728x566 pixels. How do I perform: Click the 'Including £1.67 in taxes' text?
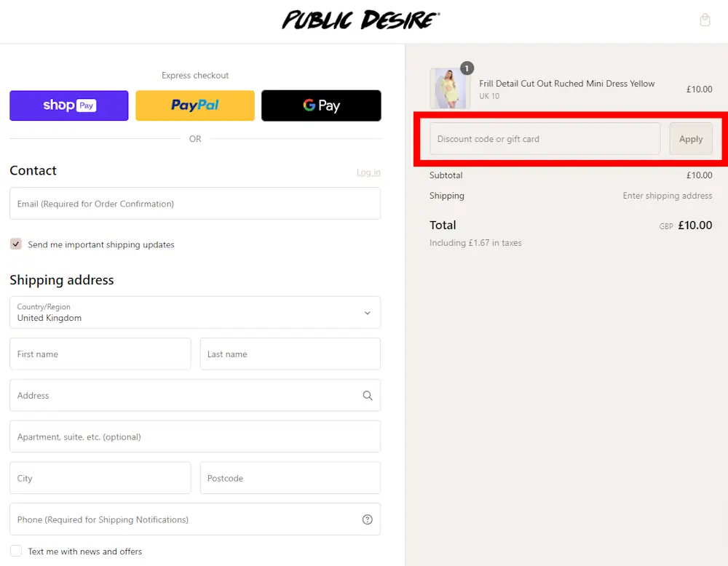[x=475, y=243]
